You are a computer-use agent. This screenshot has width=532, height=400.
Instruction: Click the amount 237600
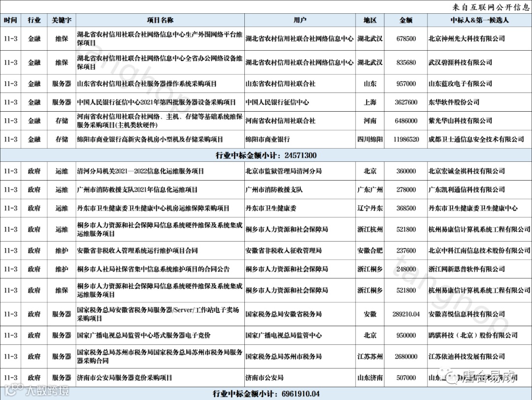406,250
